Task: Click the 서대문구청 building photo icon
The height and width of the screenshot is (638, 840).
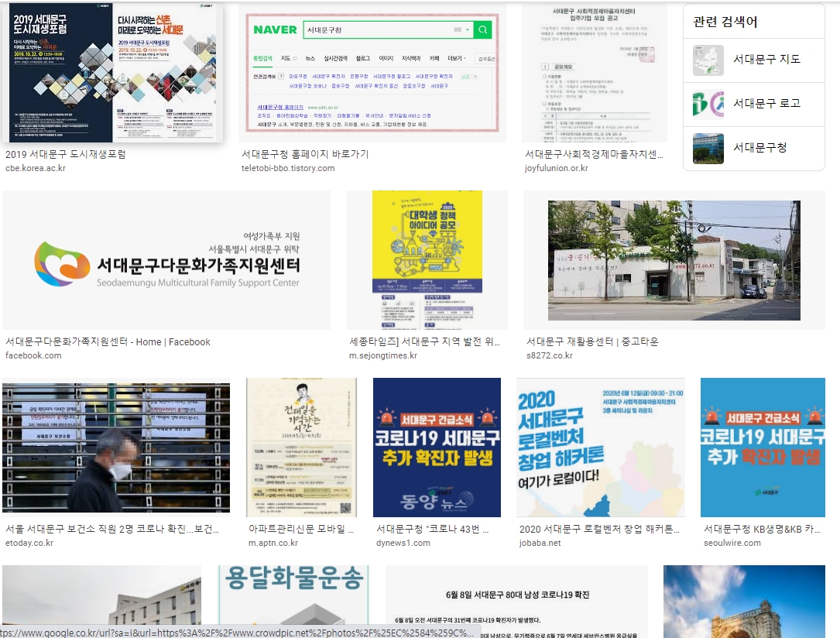Action: pos(708,149)
